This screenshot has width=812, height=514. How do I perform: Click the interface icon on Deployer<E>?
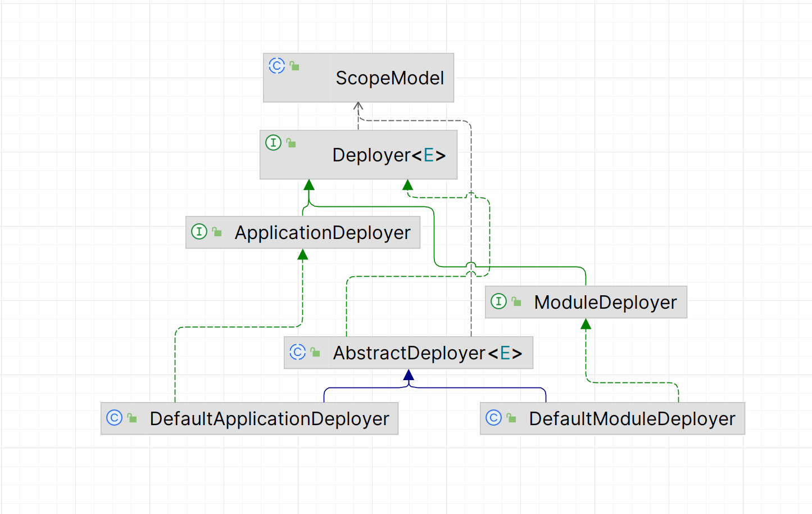click(x=274, y=143)
